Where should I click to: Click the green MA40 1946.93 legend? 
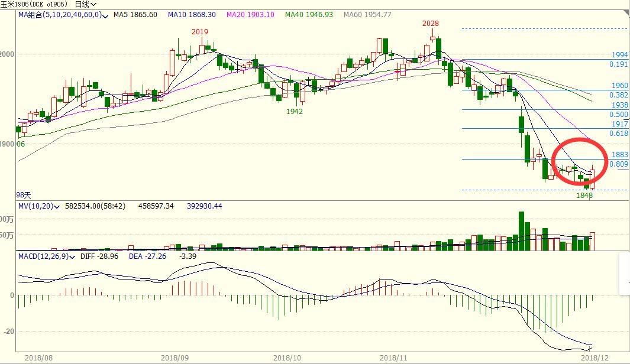click(x=309, y=14)
